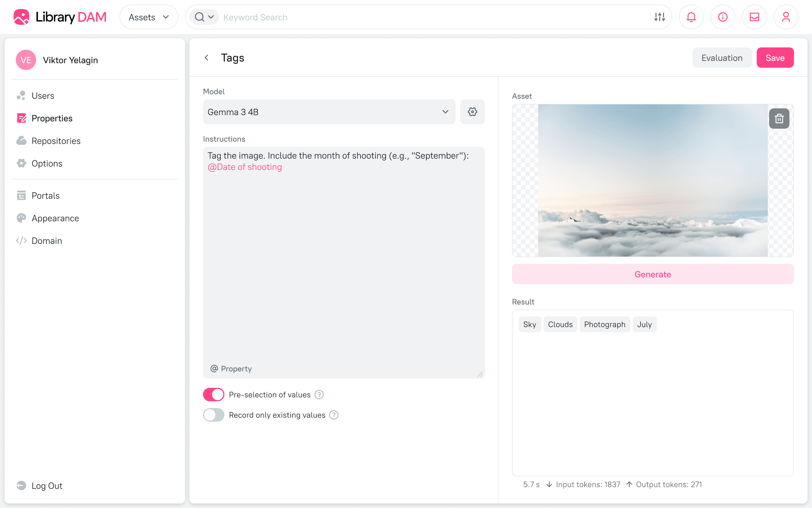Expand the search type dropdown arrow

coord(211,17)
